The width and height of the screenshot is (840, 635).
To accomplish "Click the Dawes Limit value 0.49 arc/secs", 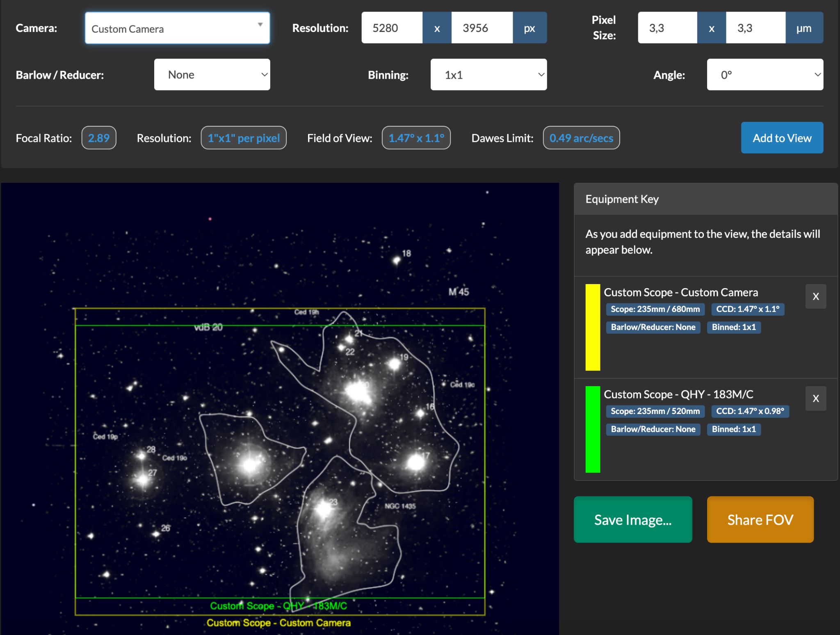I will pos(581,138).
